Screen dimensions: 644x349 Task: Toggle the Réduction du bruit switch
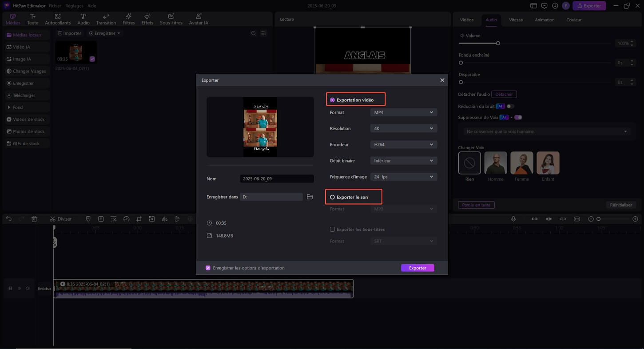[510, 107]
